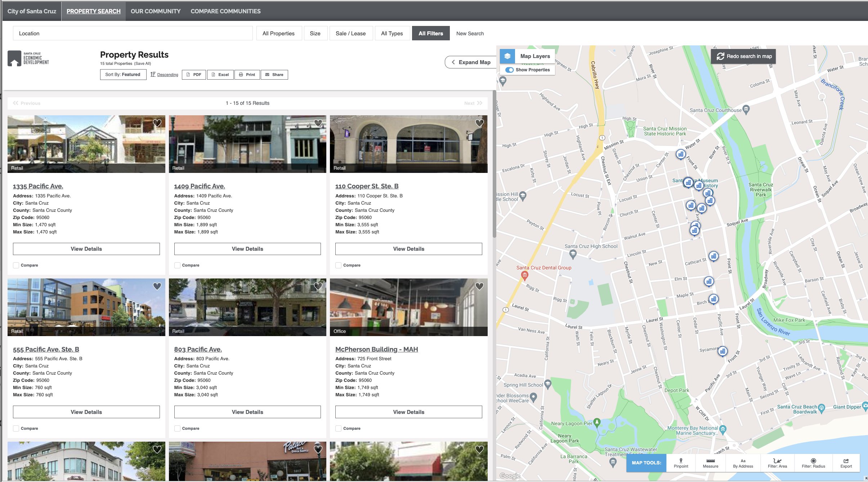Screen dimensions: 868x482
Task: Click the property marker near Cathcart St
Action: point(713,256)
